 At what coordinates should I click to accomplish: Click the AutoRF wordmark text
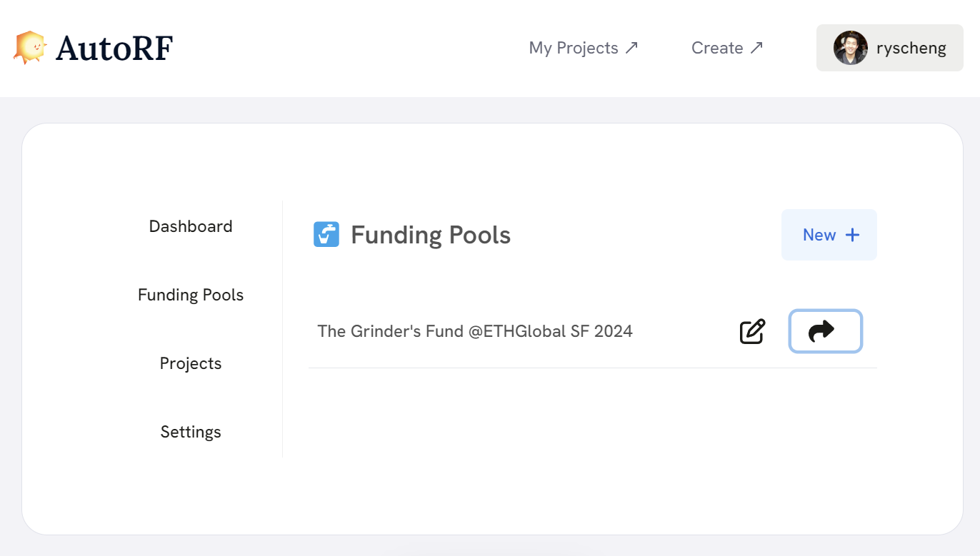pyautogui.click(x=114, y=49)
